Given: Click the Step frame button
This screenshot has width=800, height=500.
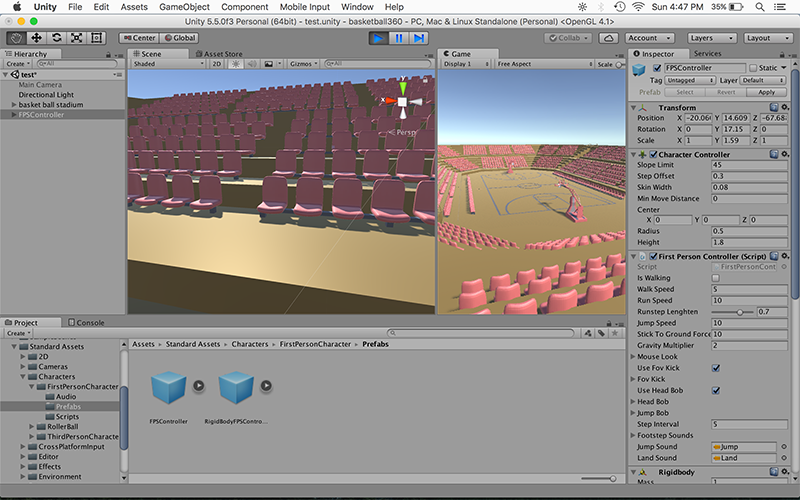Looking at the screenshot, I should 418,38.
